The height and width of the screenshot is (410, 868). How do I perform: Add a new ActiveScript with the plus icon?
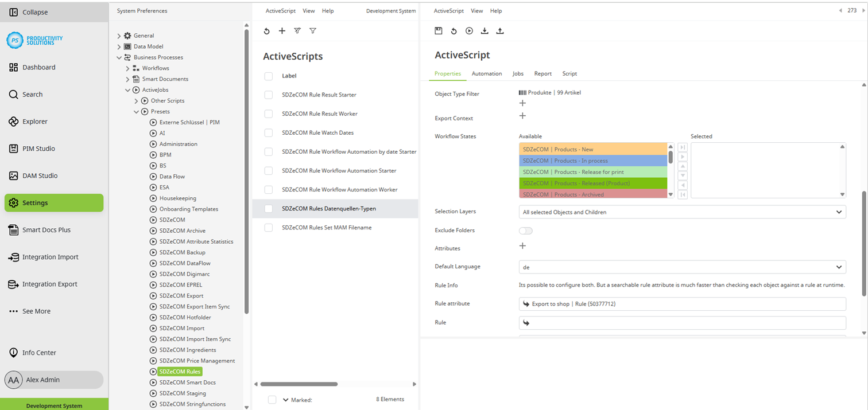coord(282,31)
